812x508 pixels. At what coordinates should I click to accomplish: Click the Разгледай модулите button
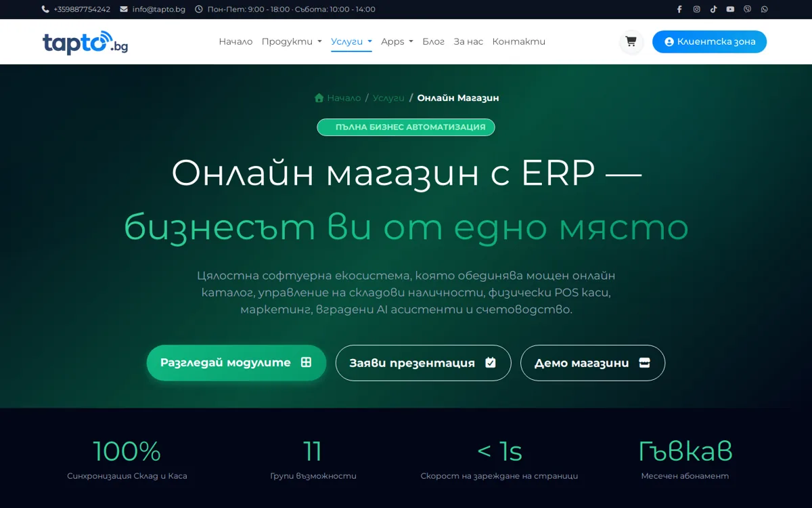coord(236,362)
